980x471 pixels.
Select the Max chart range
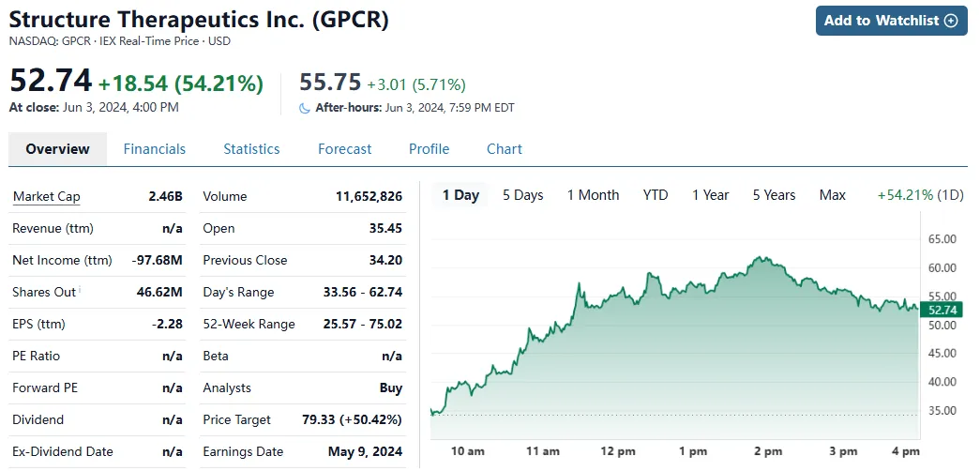click(832, 195)
